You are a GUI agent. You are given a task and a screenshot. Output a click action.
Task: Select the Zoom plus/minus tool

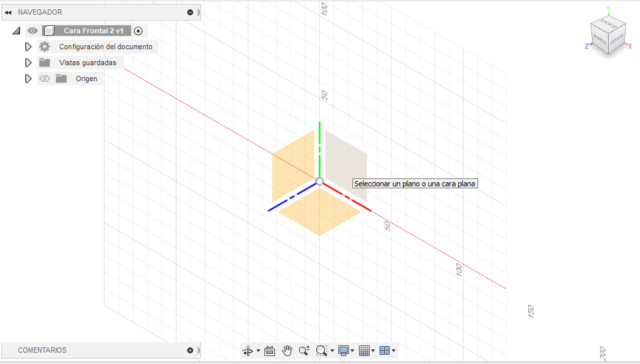point(304,351)
